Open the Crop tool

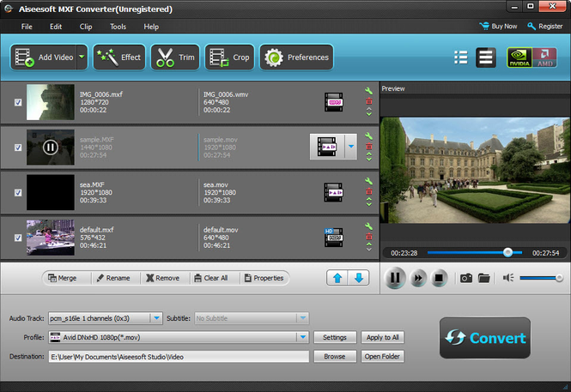click(229, 57)
